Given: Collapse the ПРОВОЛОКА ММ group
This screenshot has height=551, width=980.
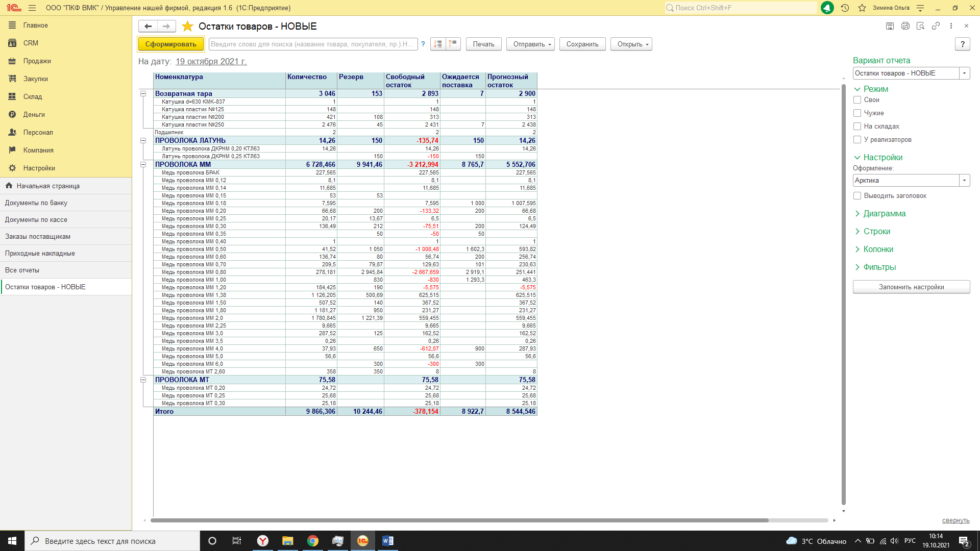Looking at the screenshot, I should pyautogui.click(x=143, y=165).
